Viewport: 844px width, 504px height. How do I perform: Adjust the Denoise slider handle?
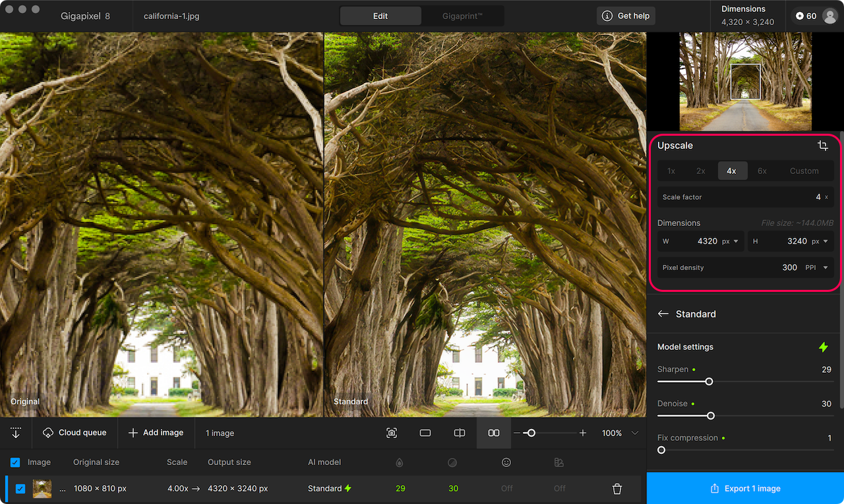(711, 416)
